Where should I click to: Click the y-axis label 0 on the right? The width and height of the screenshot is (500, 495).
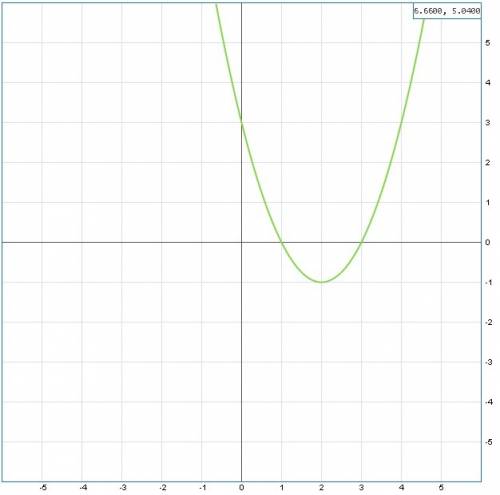pyautogui.click(x=488, y=242)
